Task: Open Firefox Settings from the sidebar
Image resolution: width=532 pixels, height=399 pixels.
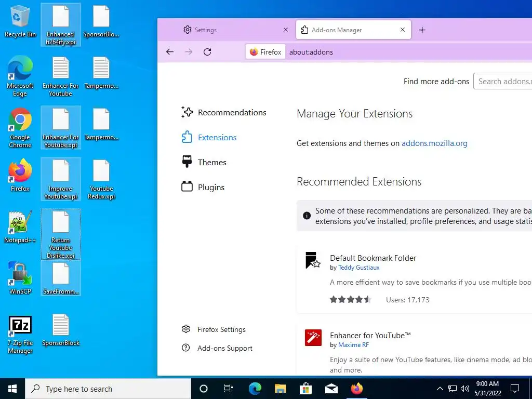Action: (x=214, y=329)
